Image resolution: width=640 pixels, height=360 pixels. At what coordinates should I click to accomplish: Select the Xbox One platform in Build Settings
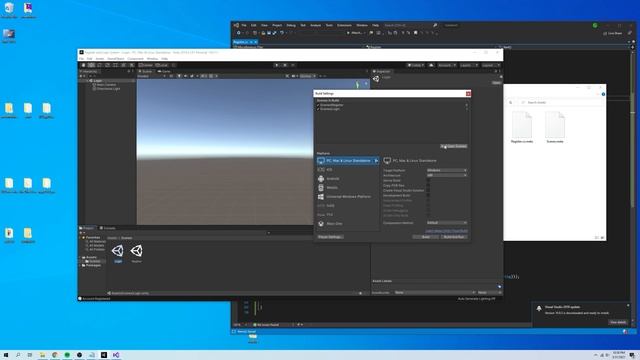[348, 224]
